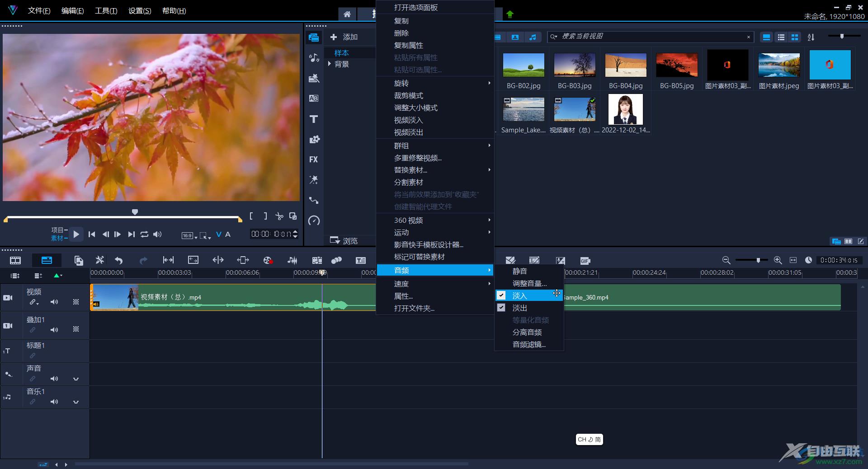Switch to Timeline view icon
Viewport: 868px width, 469px height.
pyautogui.click(x=47, y=260)
